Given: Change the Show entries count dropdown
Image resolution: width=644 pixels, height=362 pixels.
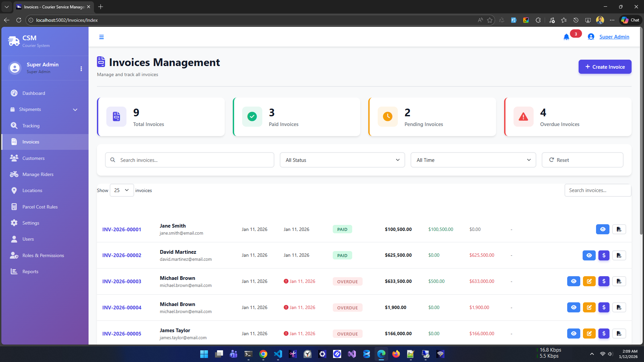Looking at the screenshot, I should click(x=121, y=190).
